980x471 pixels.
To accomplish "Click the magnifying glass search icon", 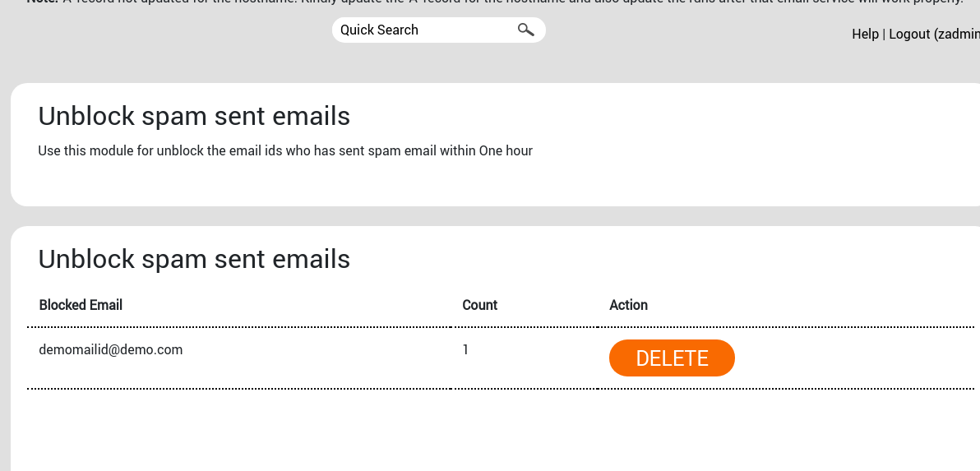I will point(525,30).
